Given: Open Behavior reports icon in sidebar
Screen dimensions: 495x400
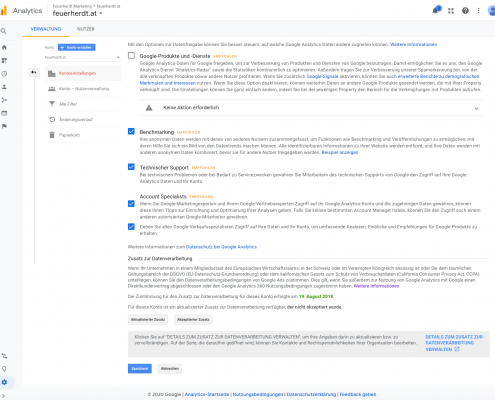Looking at the screenshot, I should point(4,113).
